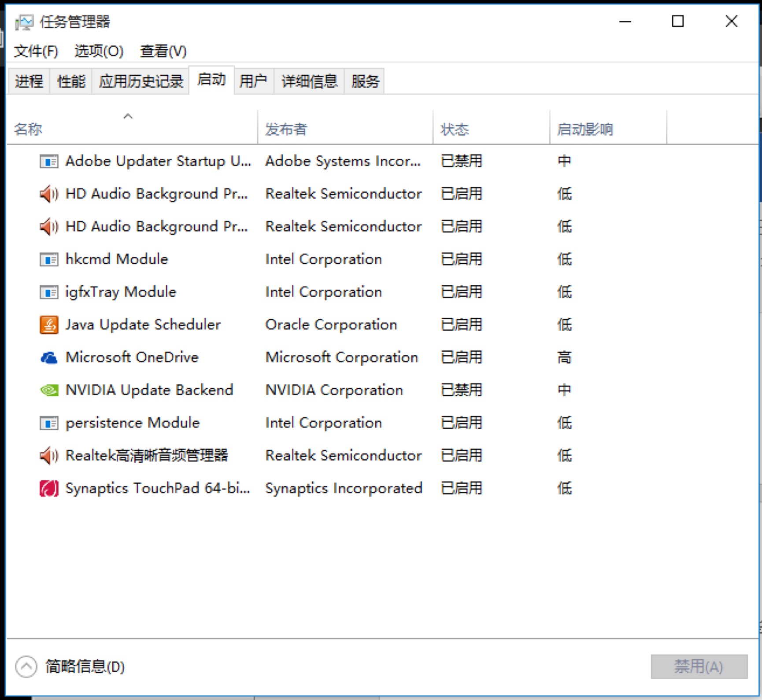Sort by the 状态 column header
The height and width of the screenshot is (700, 762).
point(492,128)
